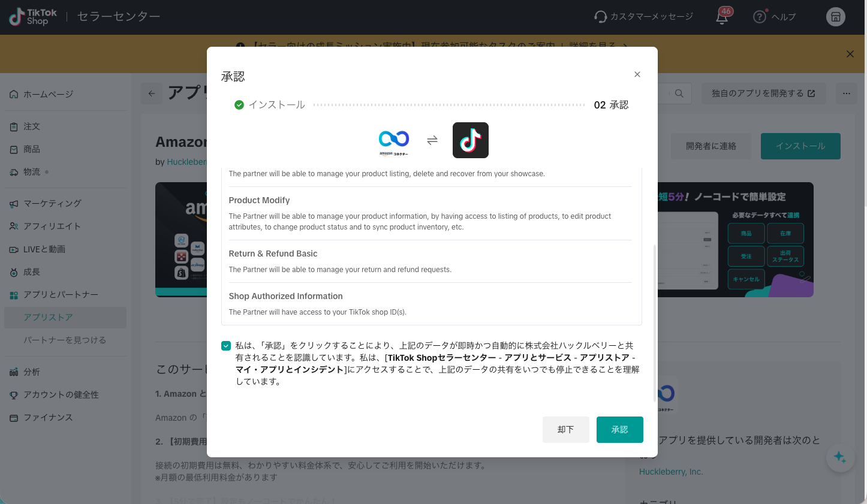867x504 pixels.
Task: Click the Amazon connector logo in the dialog
Action: coord(394,142)
